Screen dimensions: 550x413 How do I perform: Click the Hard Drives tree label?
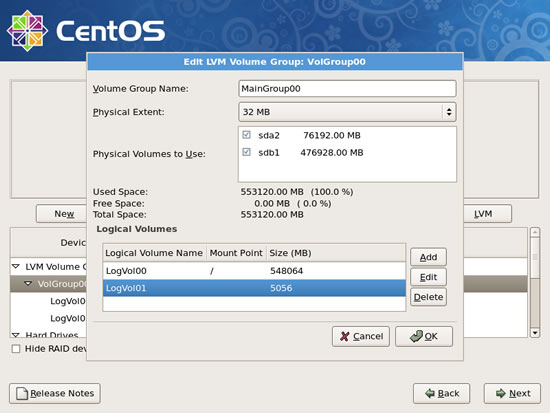52,335
